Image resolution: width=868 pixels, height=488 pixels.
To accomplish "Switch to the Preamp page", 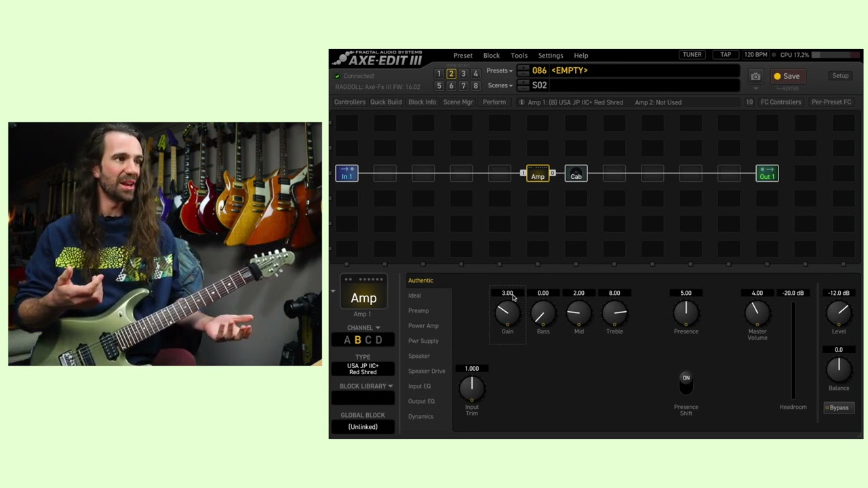I will click(x=418, y=310).
